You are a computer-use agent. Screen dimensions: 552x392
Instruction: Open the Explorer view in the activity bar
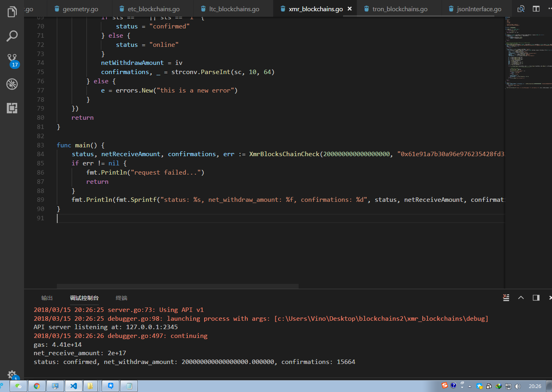tap(12, 12)
